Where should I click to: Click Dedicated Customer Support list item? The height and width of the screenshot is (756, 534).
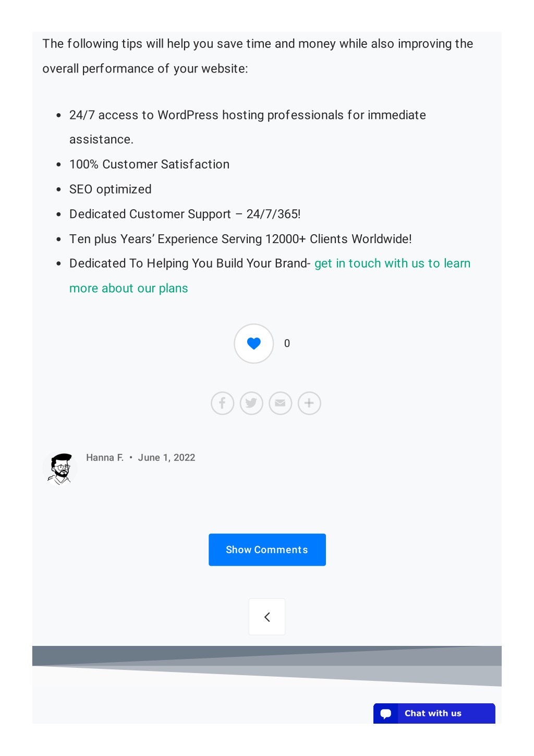[x=185, y=214]
